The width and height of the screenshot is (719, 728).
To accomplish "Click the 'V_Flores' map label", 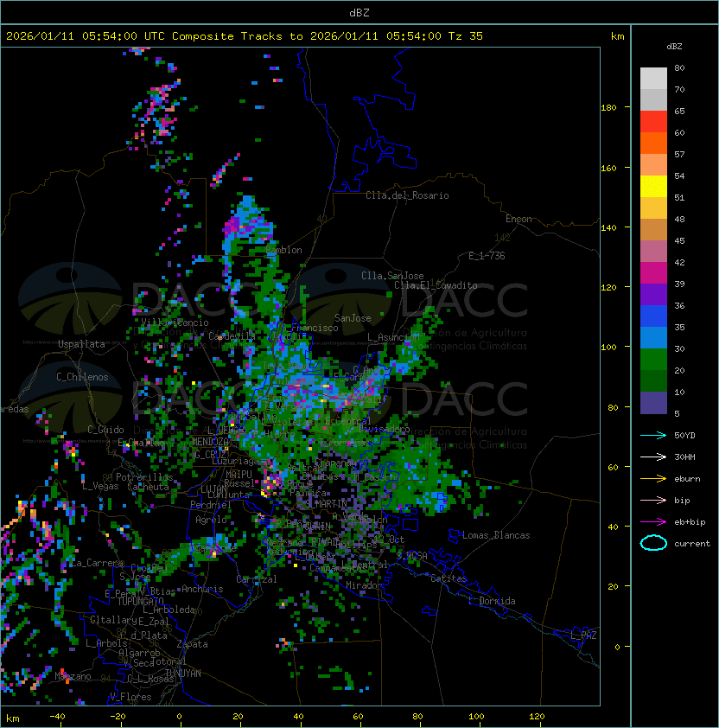I will pyautogui.click(x=130, y=697).
